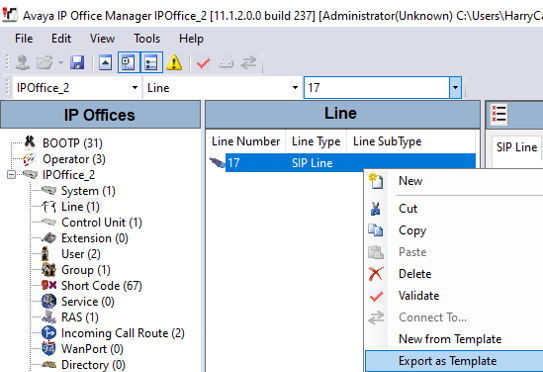Open the Tools menu

147,38
